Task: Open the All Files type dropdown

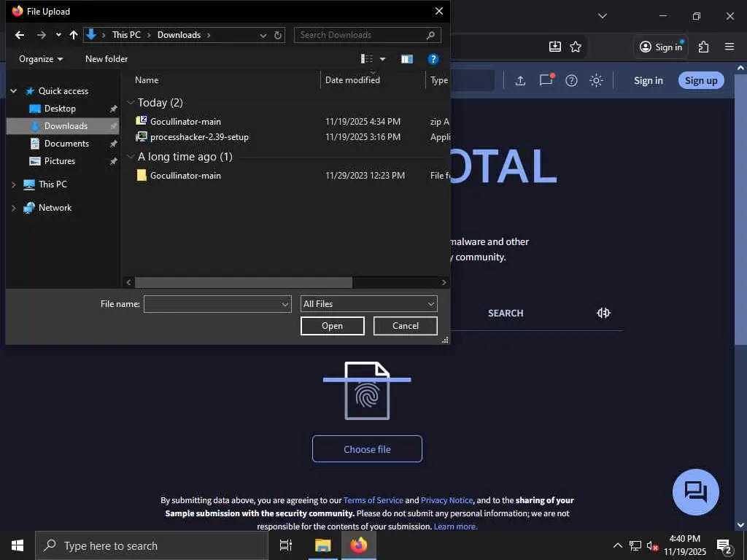Action: point(368,304)
